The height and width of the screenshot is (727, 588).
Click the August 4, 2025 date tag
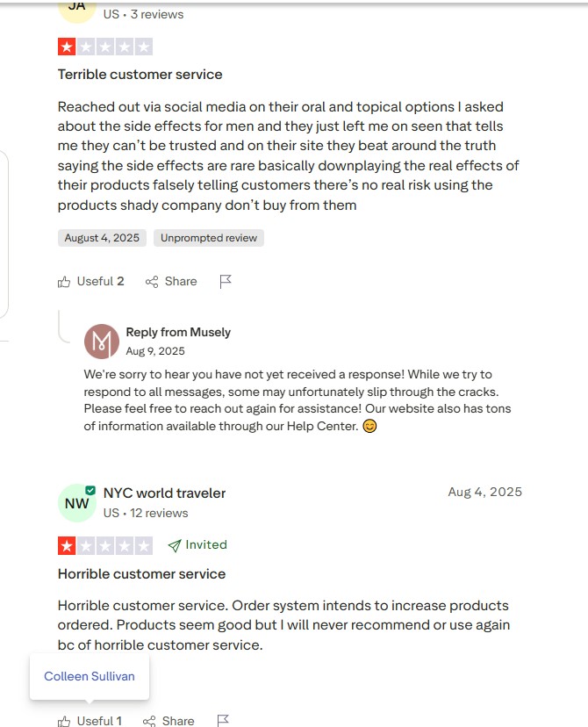tap(102, 238)
